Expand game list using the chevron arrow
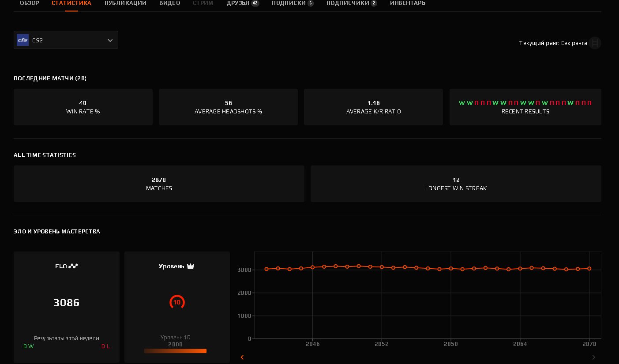 click(110, 40)
